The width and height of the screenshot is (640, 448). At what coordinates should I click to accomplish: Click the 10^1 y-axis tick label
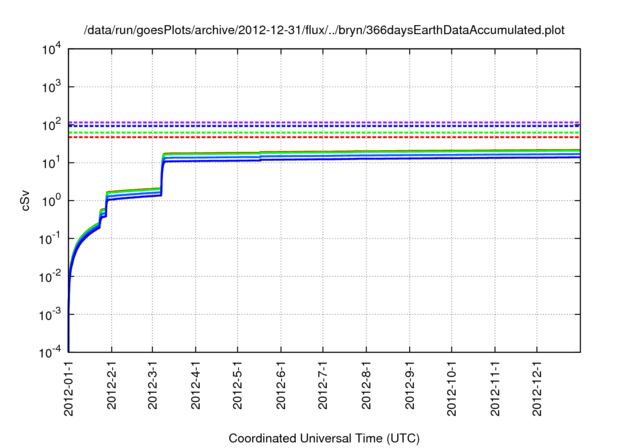point(52,162)
